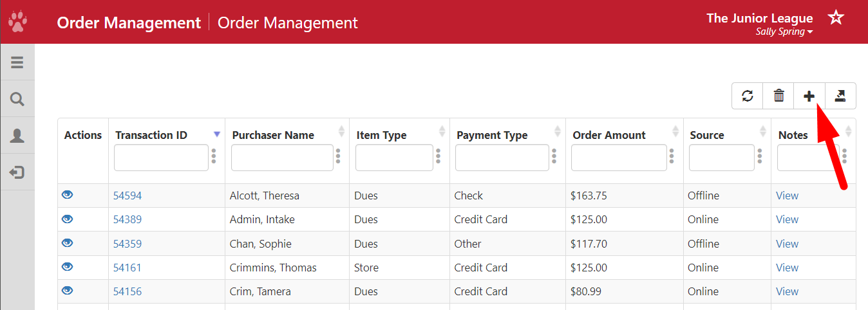
Task: View order 54389 with eye icon
Action: (x=67, y=219)
